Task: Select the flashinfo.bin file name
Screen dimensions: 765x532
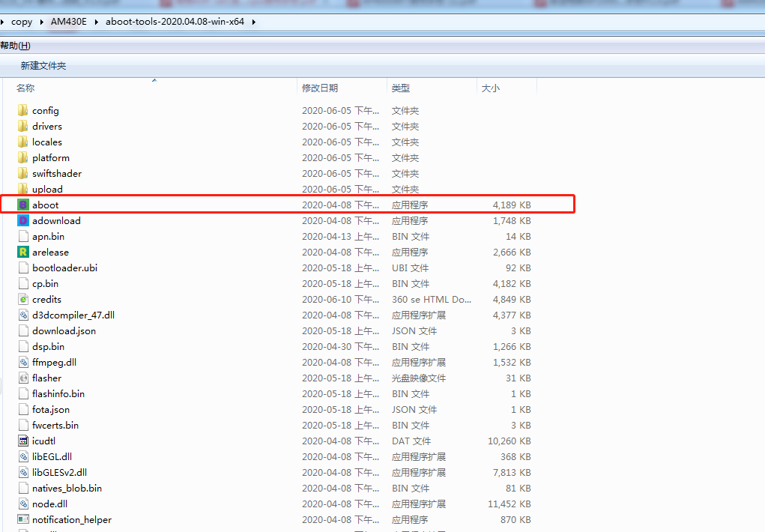Action: [x=58, y=394]
